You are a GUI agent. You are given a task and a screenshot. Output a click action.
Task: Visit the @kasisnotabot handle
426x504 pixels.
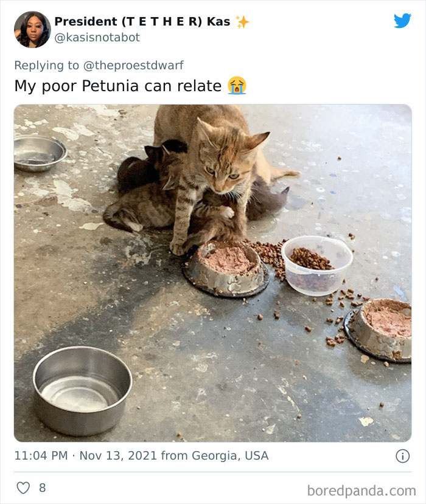97,37
